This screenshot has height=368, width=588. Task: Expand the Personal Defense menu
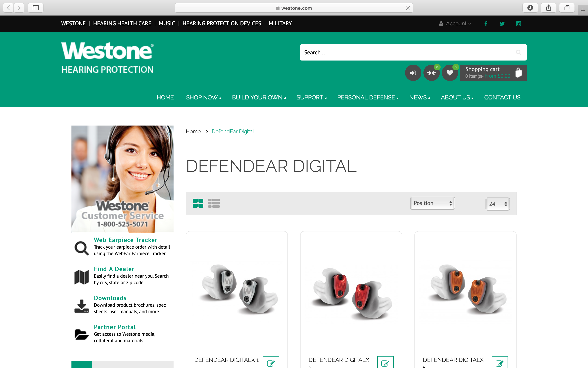click(368, 97)
